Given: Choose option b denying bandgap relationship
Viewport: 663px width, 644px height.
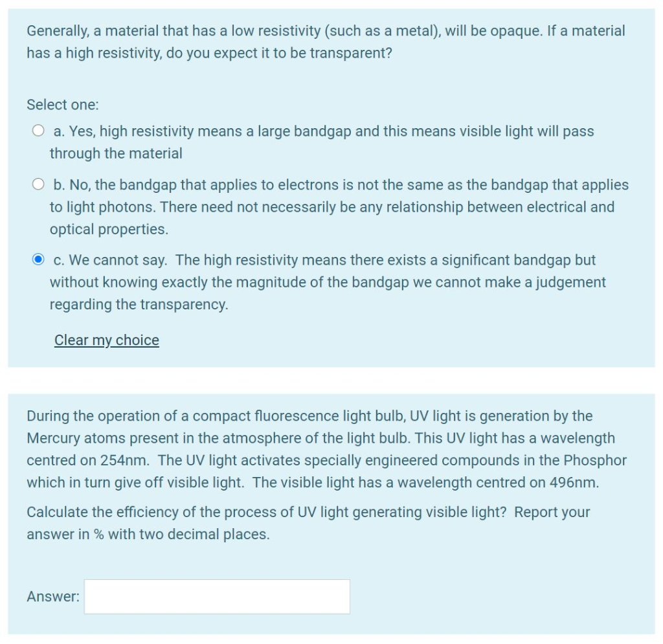Looking at the screenshot, I should coord(38,184).
